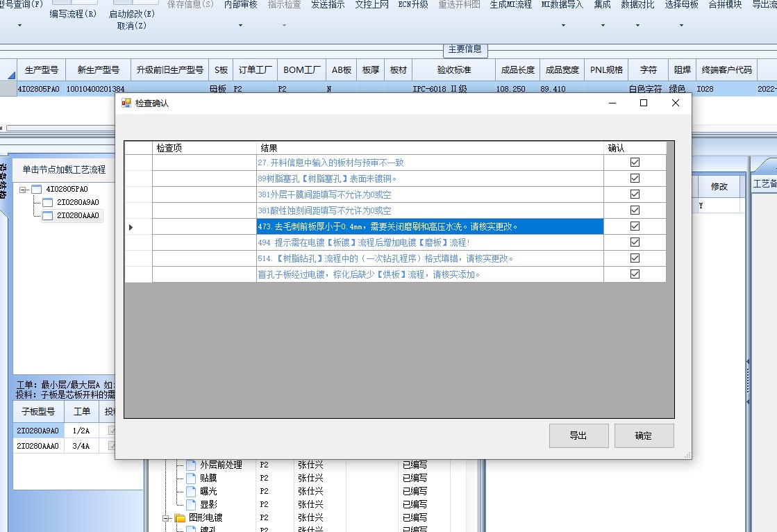The image size is (777, 532).
Task: Click document icon next to 曝光
Action: tap(191, 491)
